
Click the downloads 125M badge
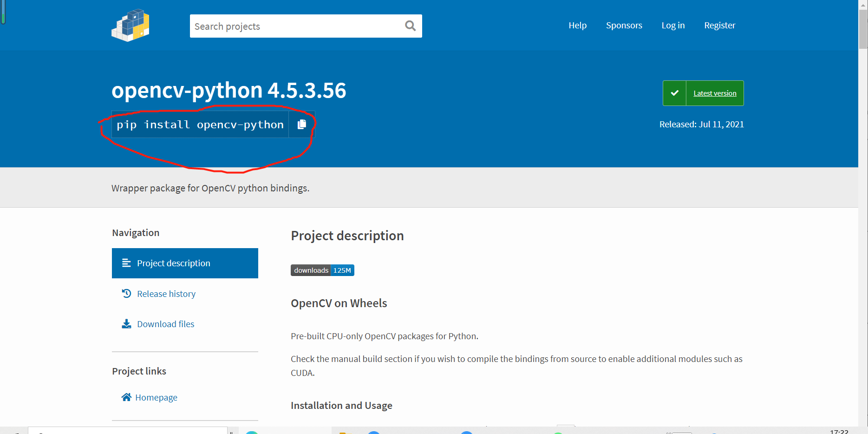(x=322, y=270)
